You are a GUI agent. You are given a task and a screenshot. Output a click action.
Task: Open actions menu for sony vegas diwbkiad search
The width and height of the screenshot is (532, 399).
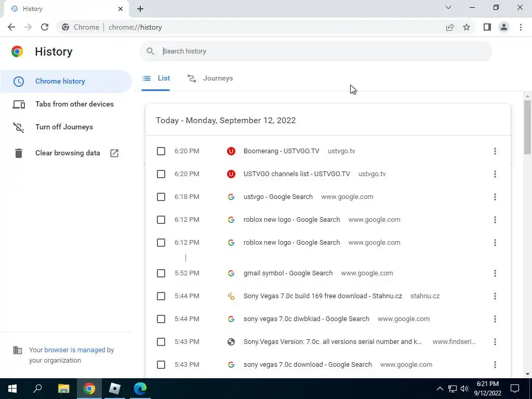(495, 319)
